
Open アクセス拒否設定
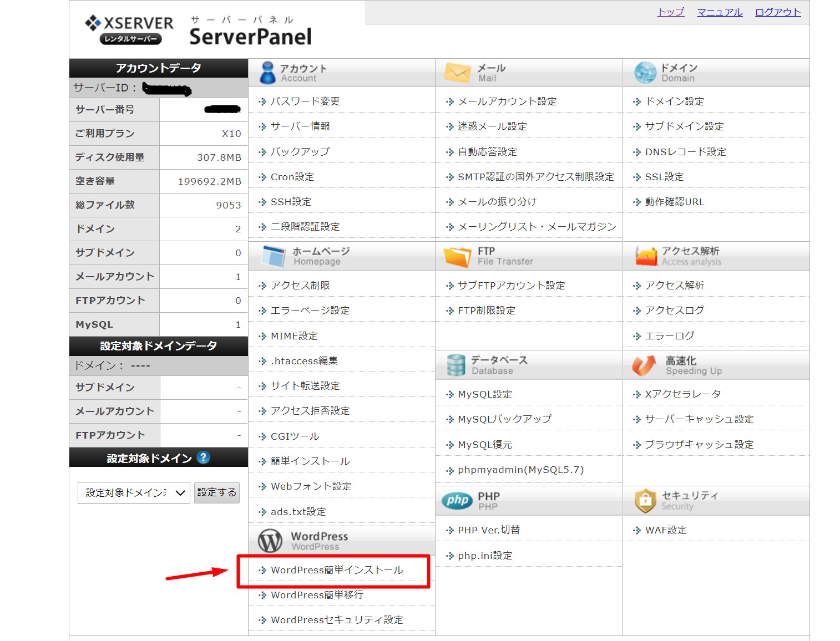point(310,411)
